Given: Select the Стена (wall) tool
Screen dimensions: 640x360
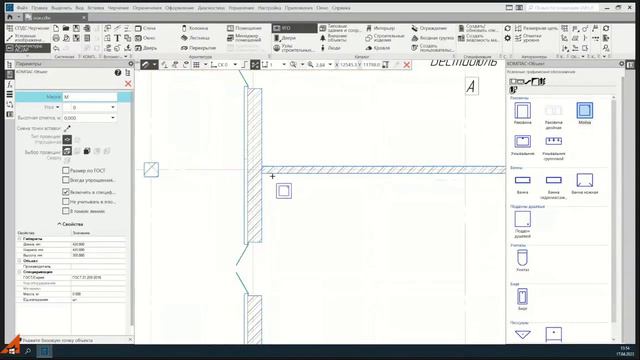Looking at the screenshot, I should tap(145, 28).
